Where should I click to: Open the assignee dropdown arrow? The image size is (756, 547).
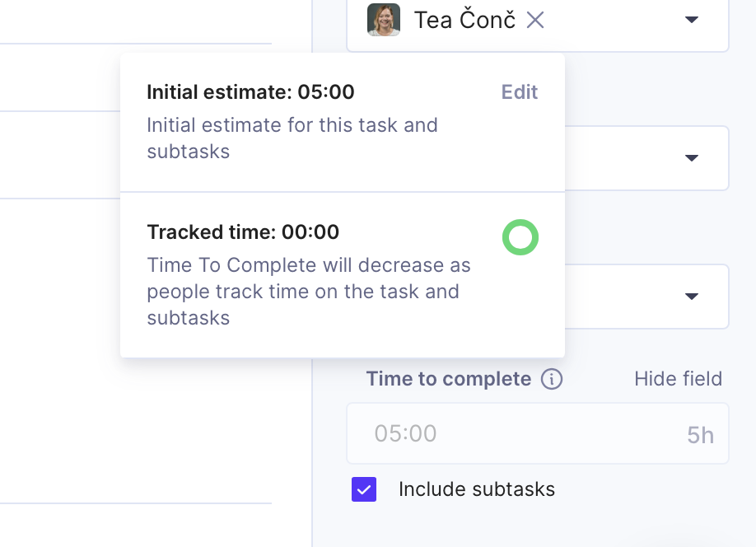[x=692, y=20]
